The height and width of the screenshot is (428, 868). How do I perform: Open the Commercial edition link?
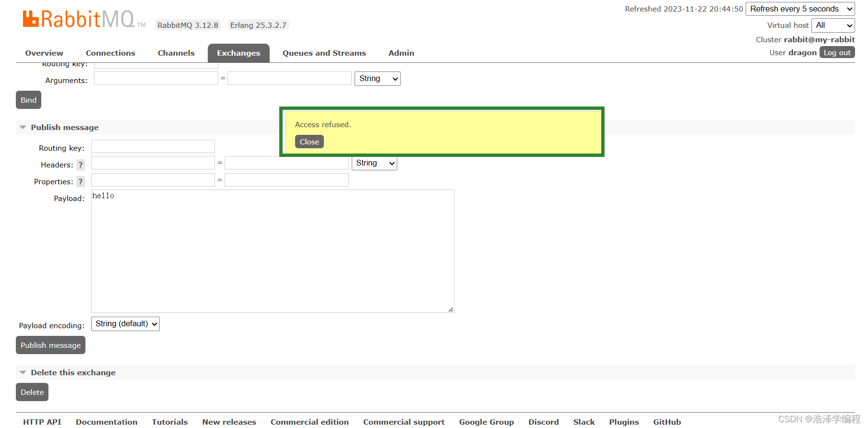309,422
